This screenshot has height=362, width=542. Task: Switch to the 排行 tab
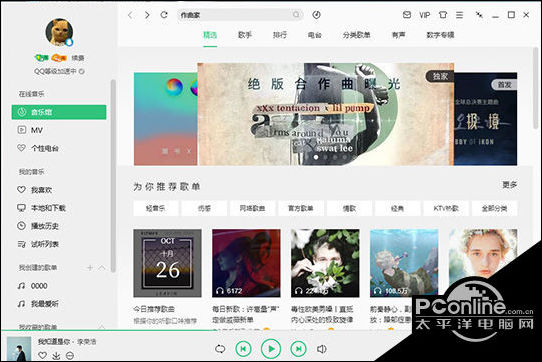pyautogui.click(x=280, y=35)
